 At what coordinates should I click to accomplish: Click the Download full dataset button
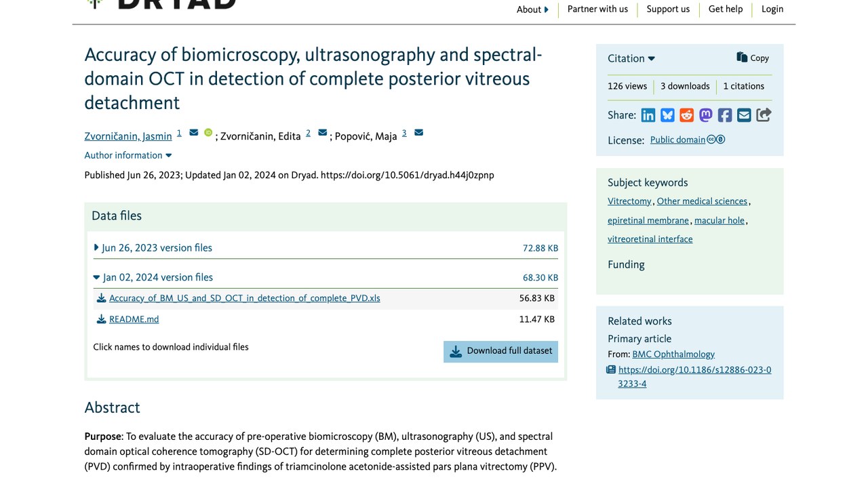pos(500,351)
